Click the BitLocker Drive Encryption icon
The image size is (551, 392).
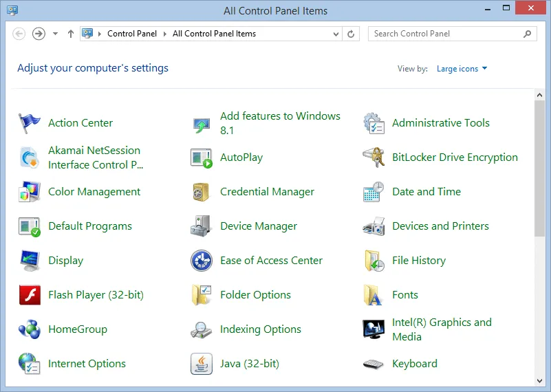[374, 157]
